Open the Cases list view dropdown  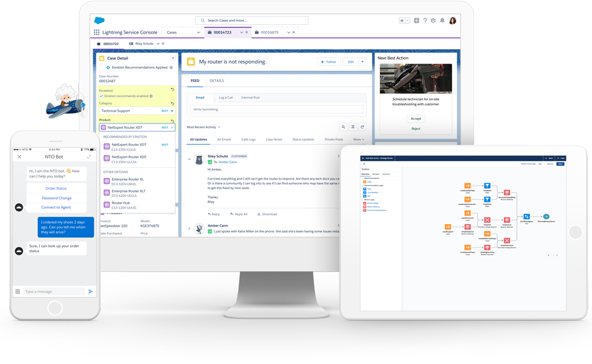click(x=195, y=32)
